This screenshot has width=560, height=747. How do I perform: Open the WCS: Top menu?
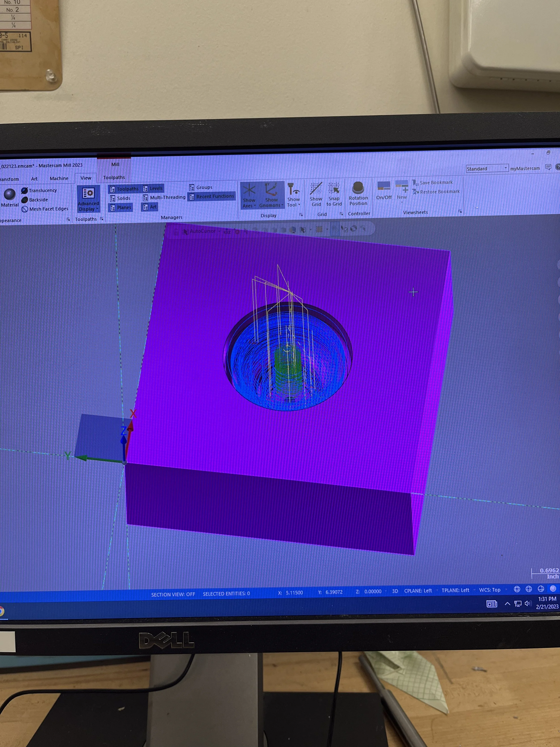click(489, 590)
